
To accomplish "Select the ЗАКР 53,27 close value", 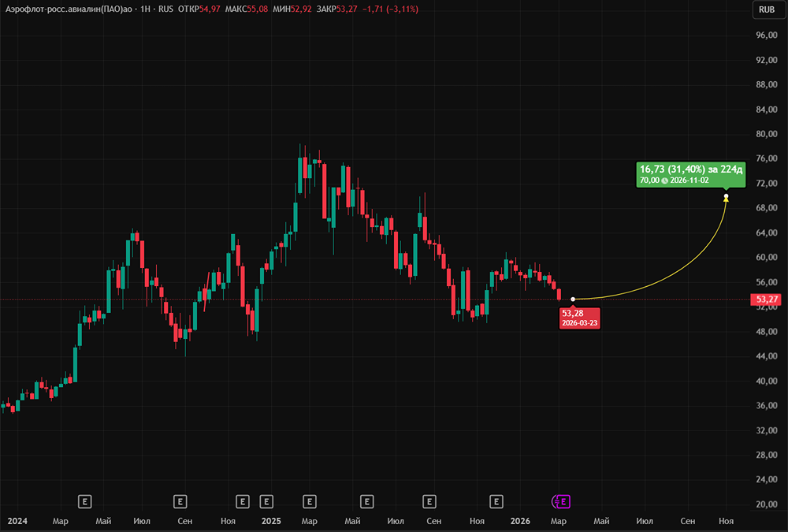I will pos(336,9).
